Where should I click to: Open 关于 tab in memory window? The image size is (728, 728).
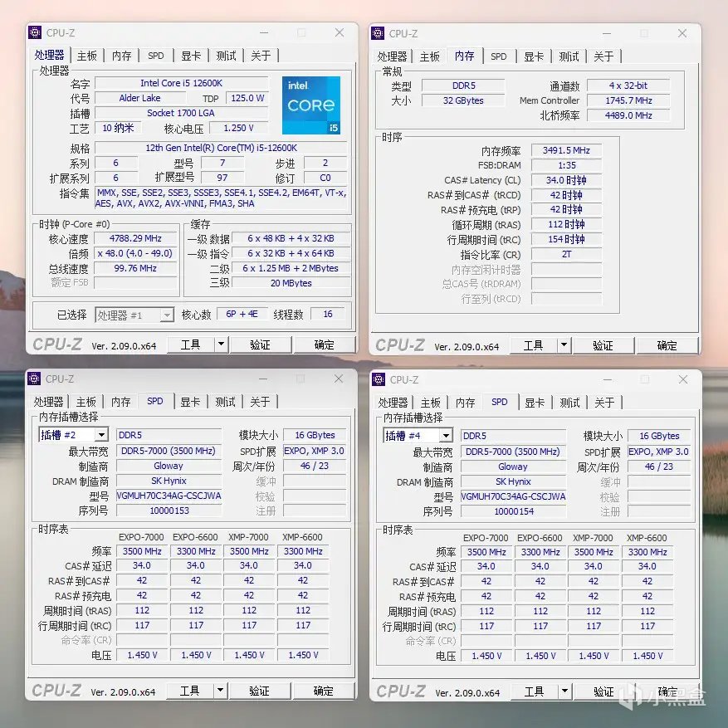pyautogui.click(x=603, y=56)
